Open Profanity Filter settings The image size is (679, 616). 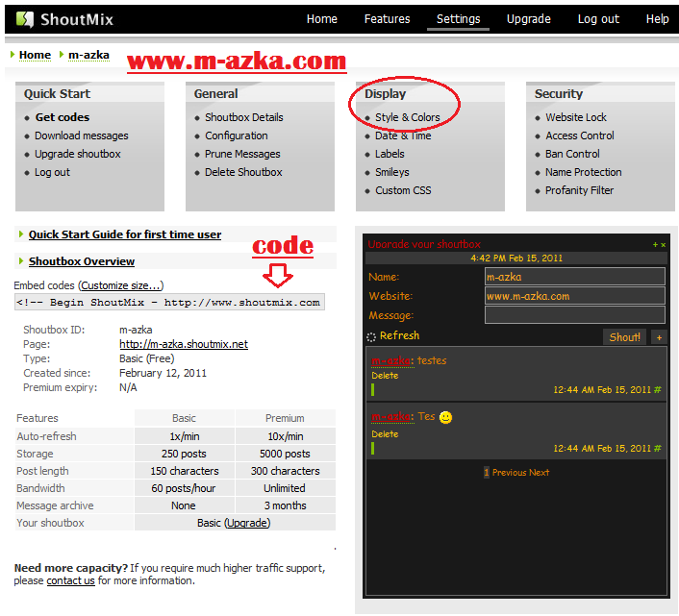[x=579, y=190]
